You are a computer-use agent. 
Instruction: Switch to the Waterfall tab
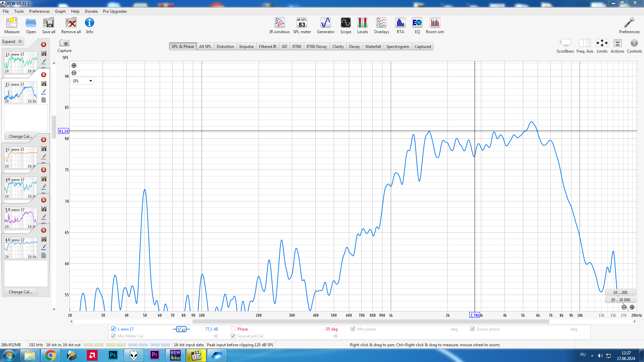(373, 47)
